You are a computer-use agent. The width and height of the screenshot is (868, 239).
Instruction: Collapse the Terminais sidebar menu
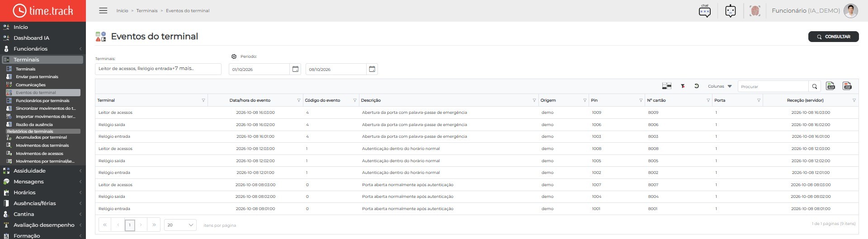[43, 60]
